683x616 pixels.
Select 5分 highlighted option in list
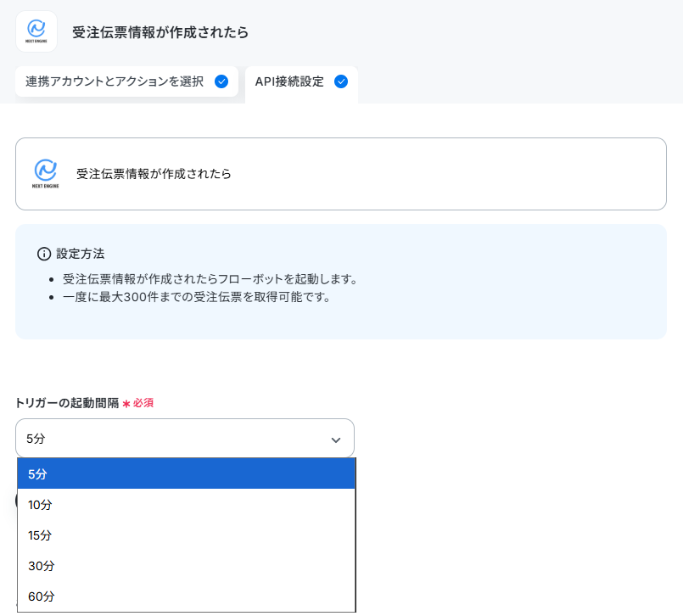tap(186, 474)
